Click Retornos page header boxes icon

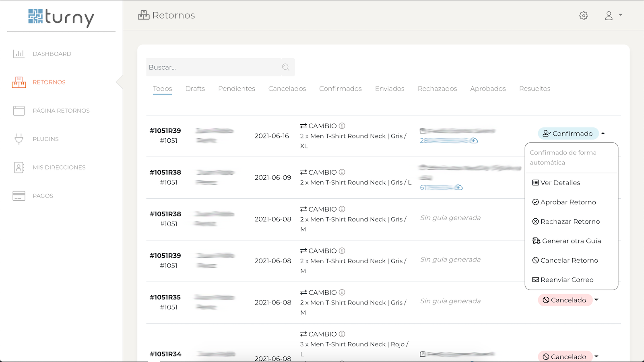[144, 15]
